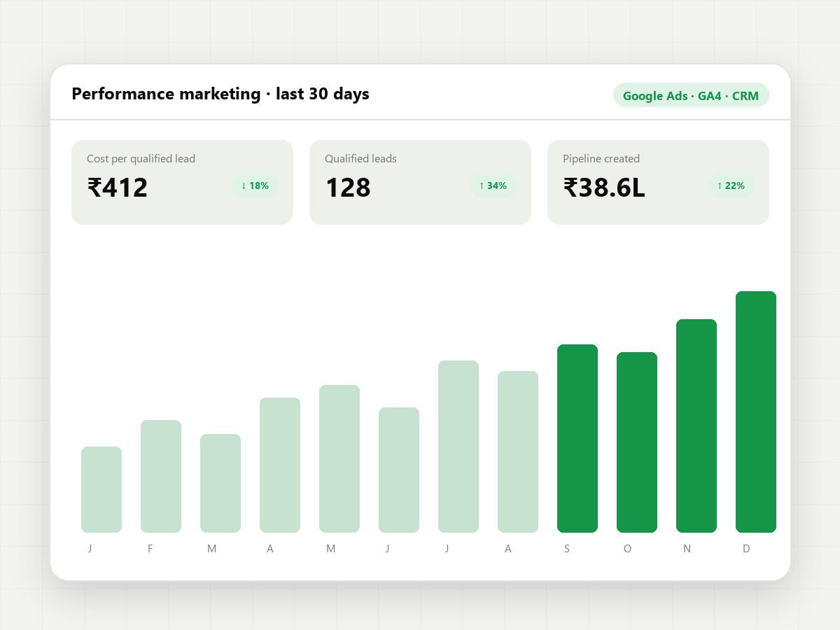Click the ↓ 18% change badge
Image resolution: width=840 pixels, height=630 pixels.
[255, 185]
